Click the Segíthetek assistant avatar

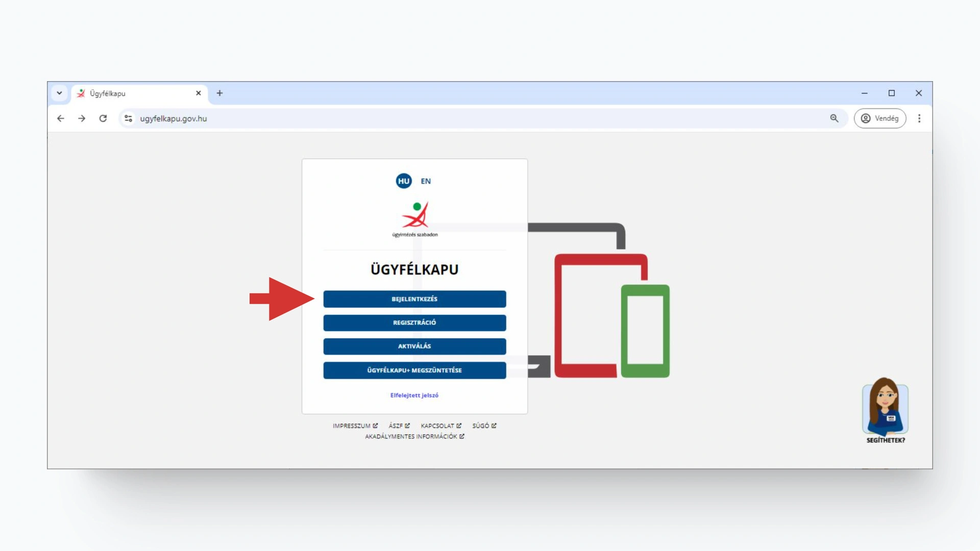coord(885,407)
